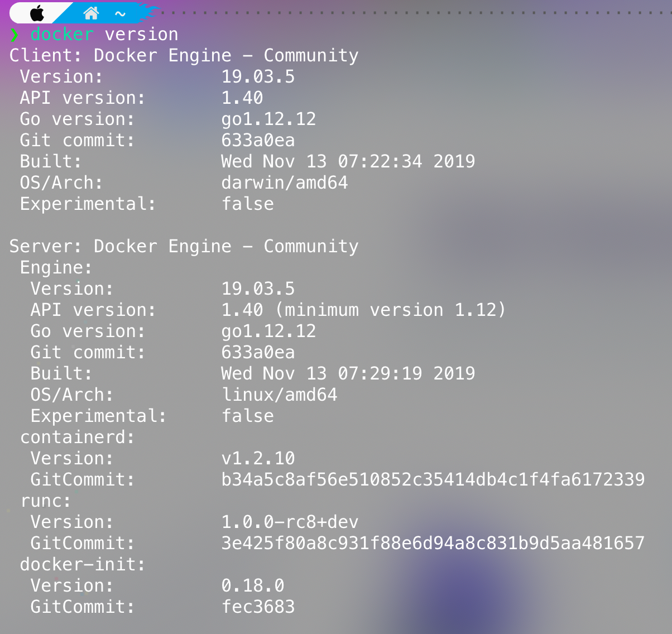Click the runc GitCommit hash starting 3e425f80

click(433, 543)
